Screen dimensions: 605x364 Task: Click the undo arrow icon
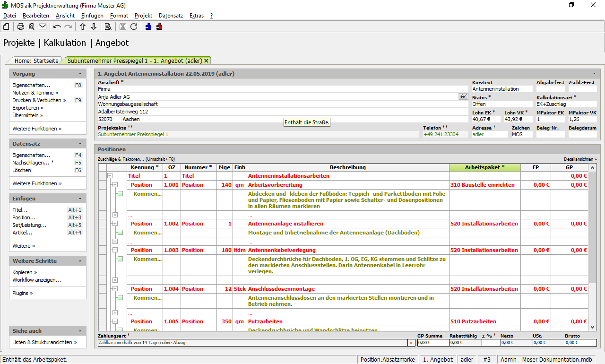click(x=57, y=26)
